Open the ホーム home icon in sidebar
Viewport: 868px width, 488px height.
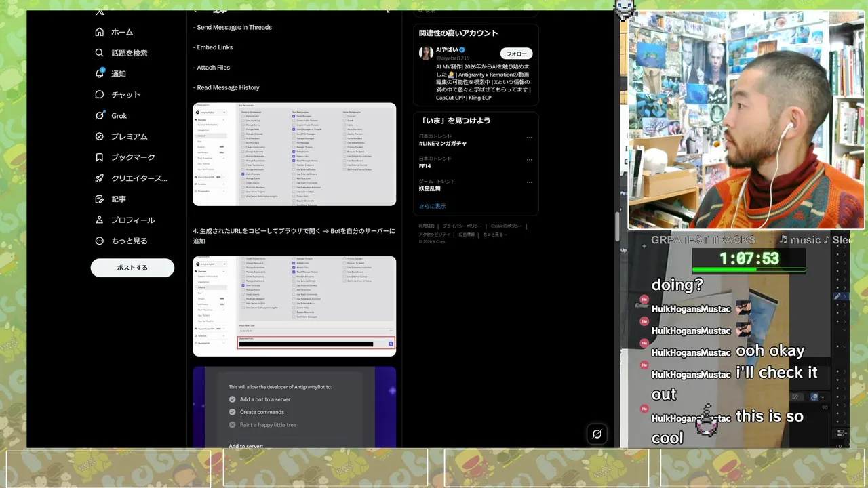[100, 32]
